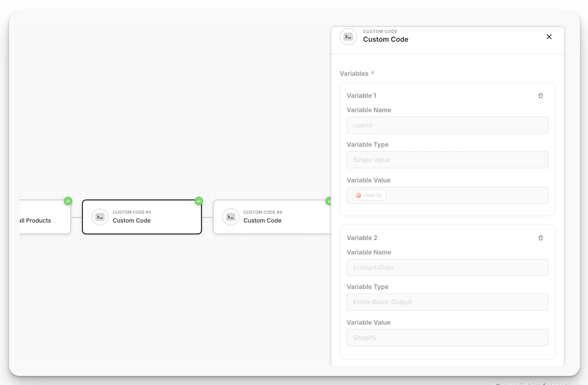Click the userId variable name field
Viewport: 588px width, 385px height.
(x=447, y=125)
